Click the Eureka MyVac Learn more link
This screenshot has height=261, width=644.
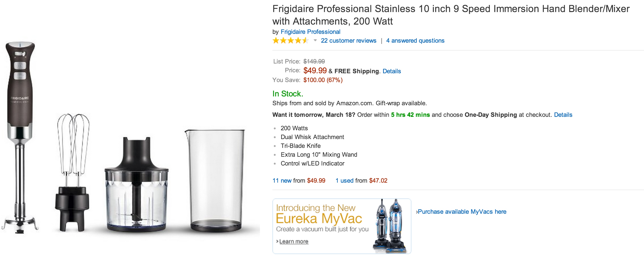(294, 241)
